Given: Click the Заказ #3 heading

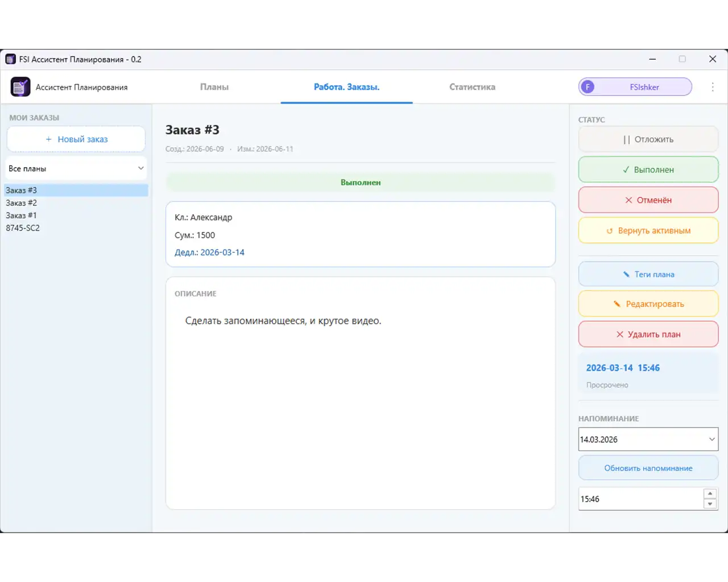Looking at the screenshot, I should pos(192,130).
